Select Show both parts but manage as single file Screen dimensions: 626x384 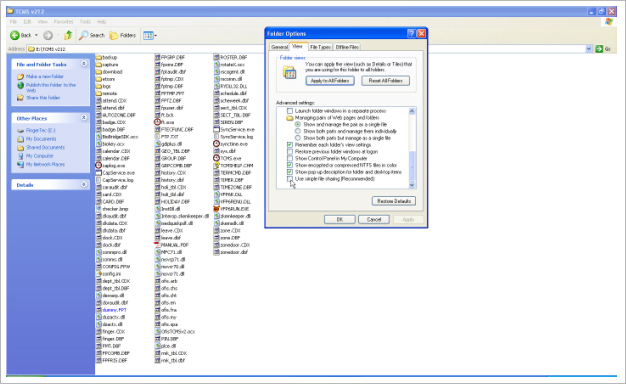297,138
